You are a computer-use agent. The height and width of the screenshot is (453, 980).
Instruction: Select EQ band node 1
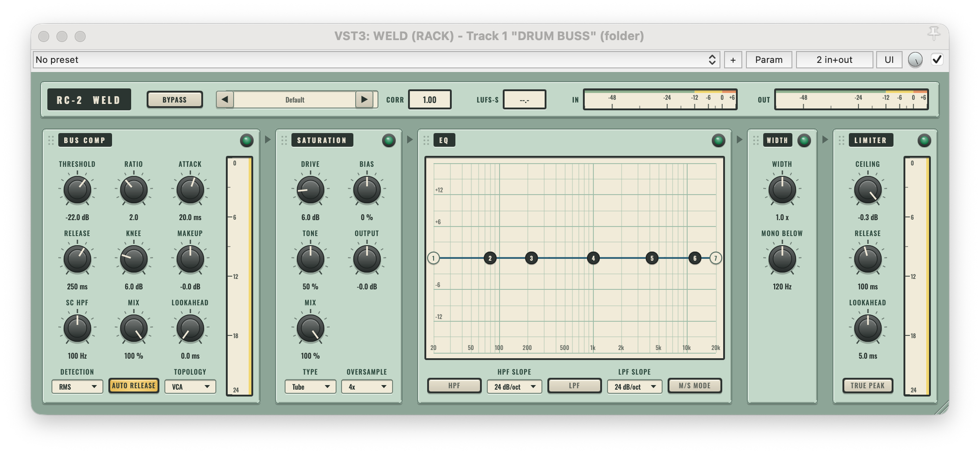[433, 258]
